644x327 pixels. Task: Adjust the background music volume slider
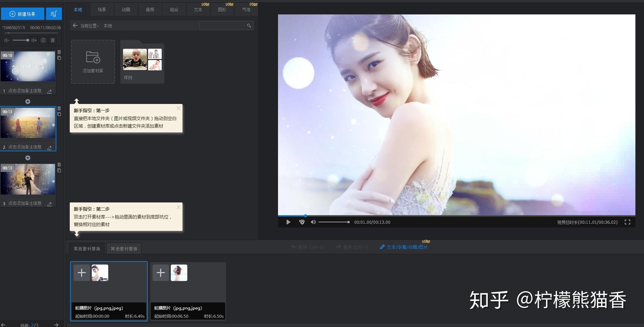click(x=21, y=40)
